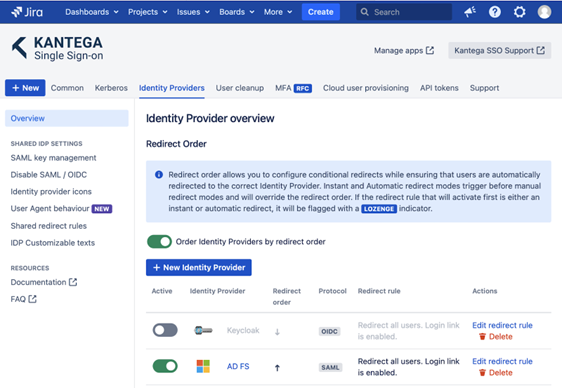The image size is (562, 388).
Task: Switch to the Kerberos tab
Action: pos(111,88)
